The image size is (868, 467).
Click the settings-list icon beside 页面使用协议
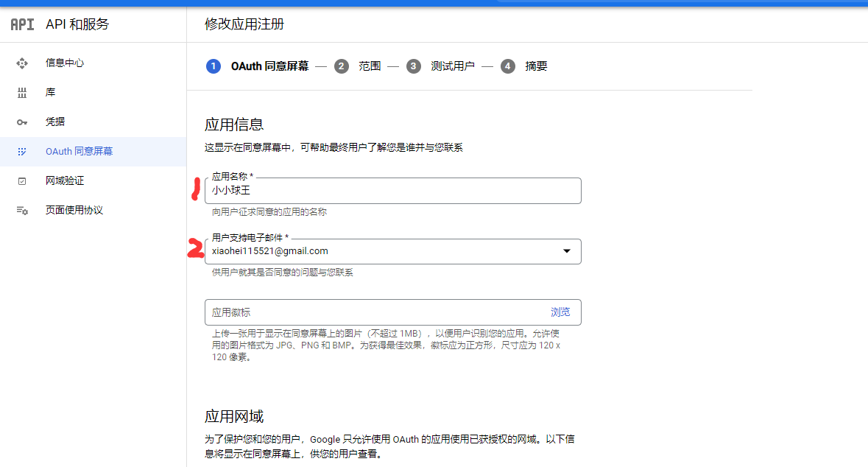point(22,211)
